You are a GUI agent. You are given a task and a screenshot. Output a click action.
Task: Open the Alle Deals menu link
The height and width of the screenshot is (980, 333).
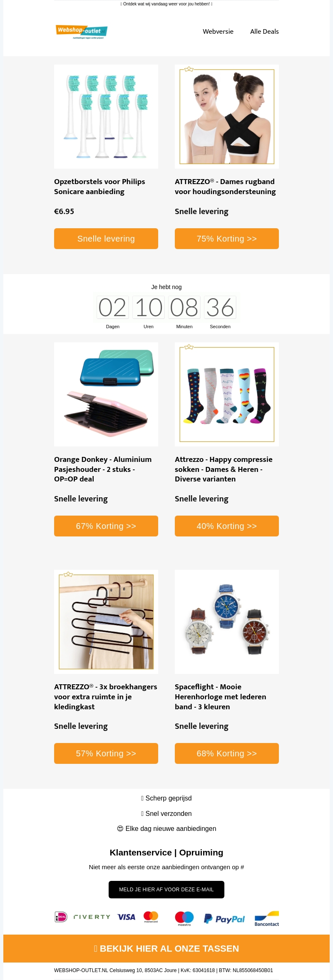[x=264, y=32]
